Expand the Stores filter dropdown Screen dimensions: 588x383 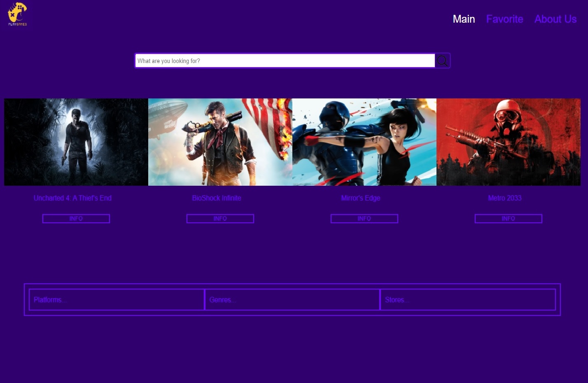(468, 300)
